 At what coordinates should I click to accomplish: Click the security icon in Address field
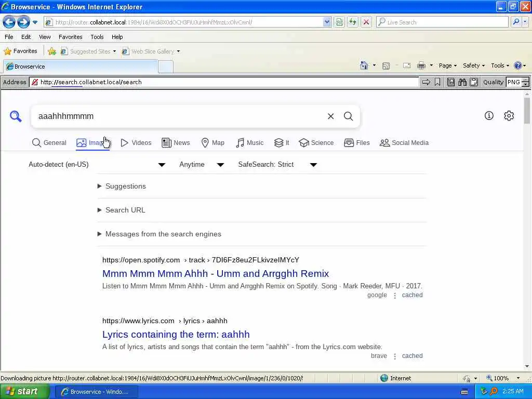35,82
